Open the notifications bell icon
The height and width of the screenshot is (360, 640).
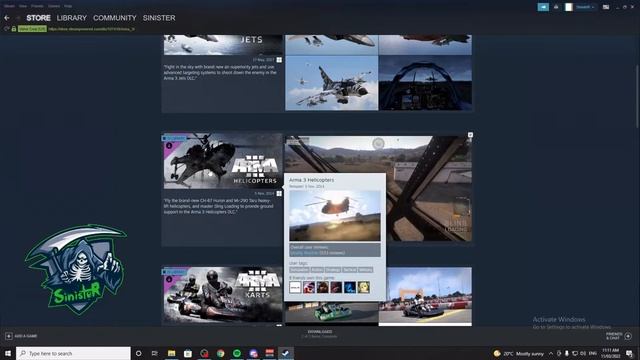pyautogui.click(x=556, y=7)
